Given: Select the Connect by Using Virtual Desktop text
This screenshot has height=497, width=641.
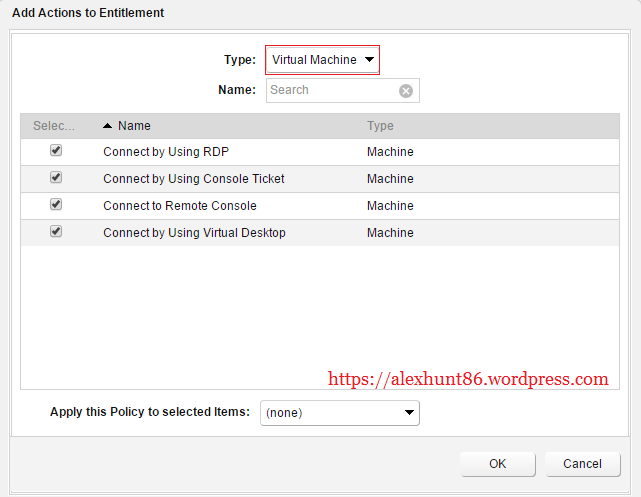Looking at the screenshot, I should tap(194, 233).
